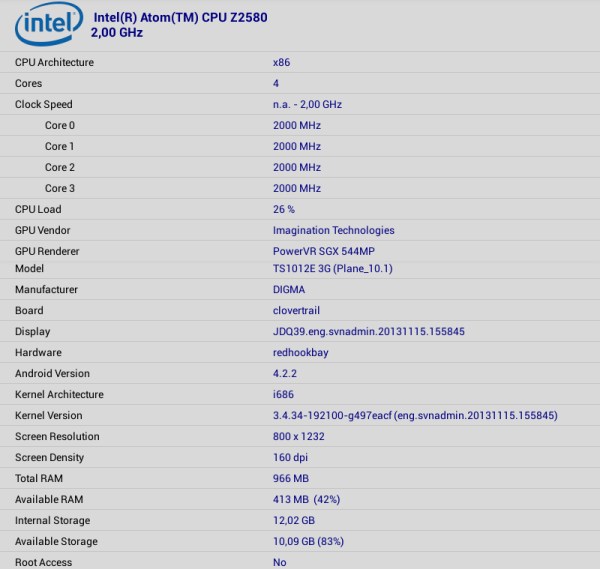This screenshot has height=569, width=600.
Task: Tap the Board clovertrail row
Action: tap(300, 310)
